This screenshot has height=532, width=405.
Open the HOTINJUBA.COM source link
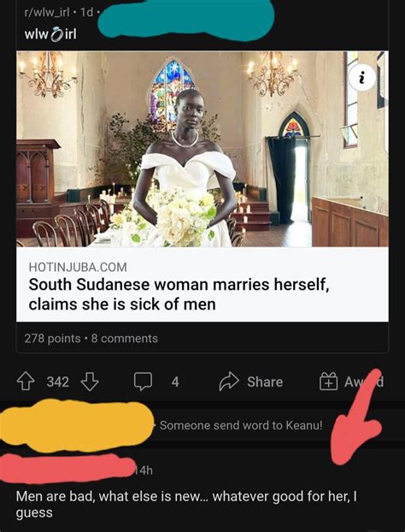[x=78, y=267]
